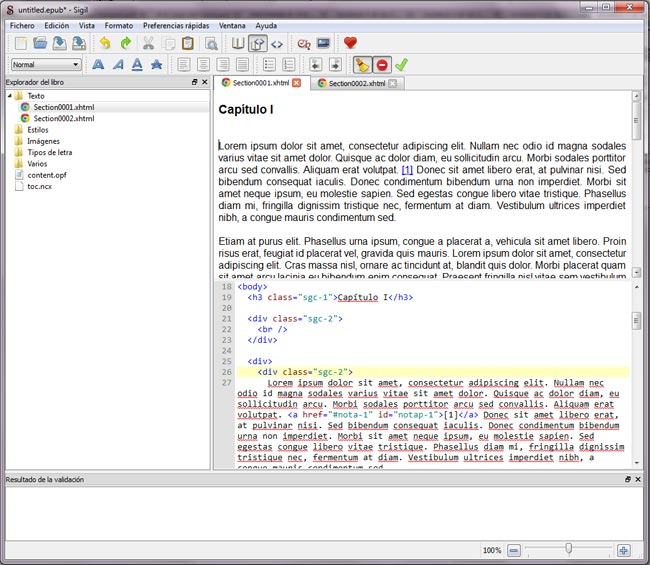Screen dimensions: 650x565
Task: Select Section0002.xhtml in book explorer
Action: (x=63, y=119)
